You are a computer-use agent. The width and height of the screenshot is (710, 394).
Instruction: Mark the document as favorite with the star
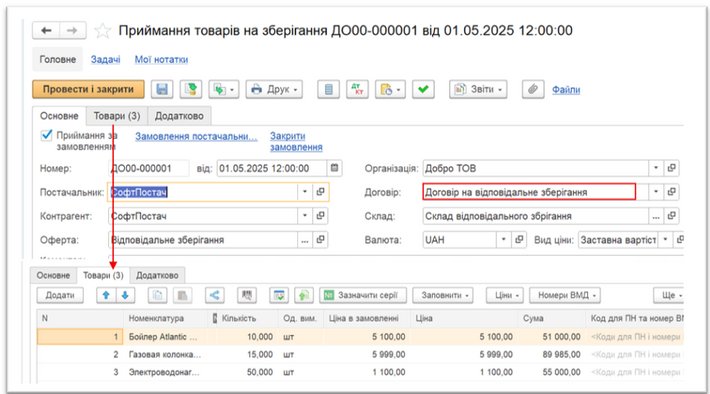pos(102,31)
